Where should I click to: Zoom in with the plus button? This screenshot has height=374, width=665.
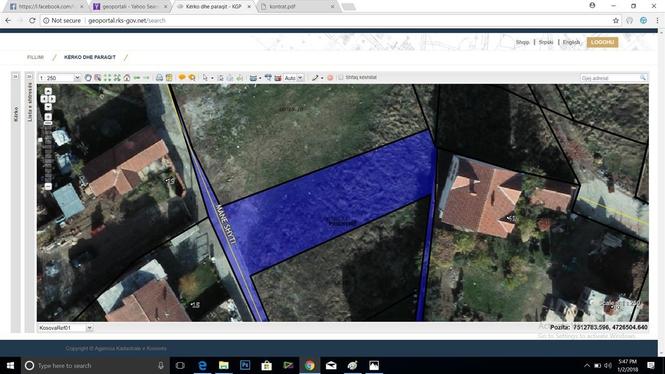48,117
